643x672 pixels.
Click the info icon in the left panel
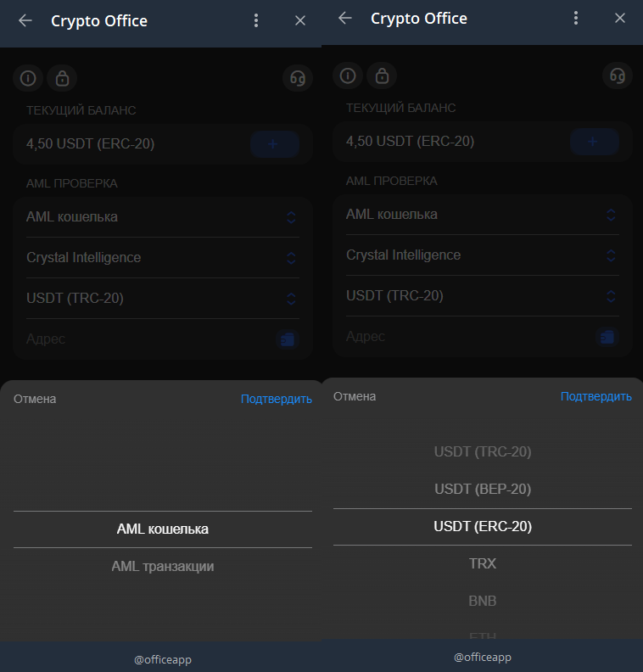point(28,78)
